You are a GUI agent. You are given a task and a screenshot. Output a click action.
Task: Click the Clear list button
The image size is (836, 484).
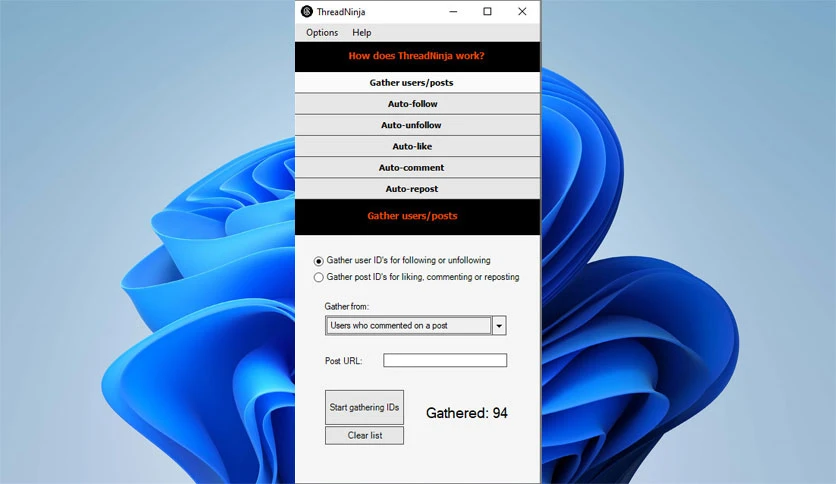(364, 435)
